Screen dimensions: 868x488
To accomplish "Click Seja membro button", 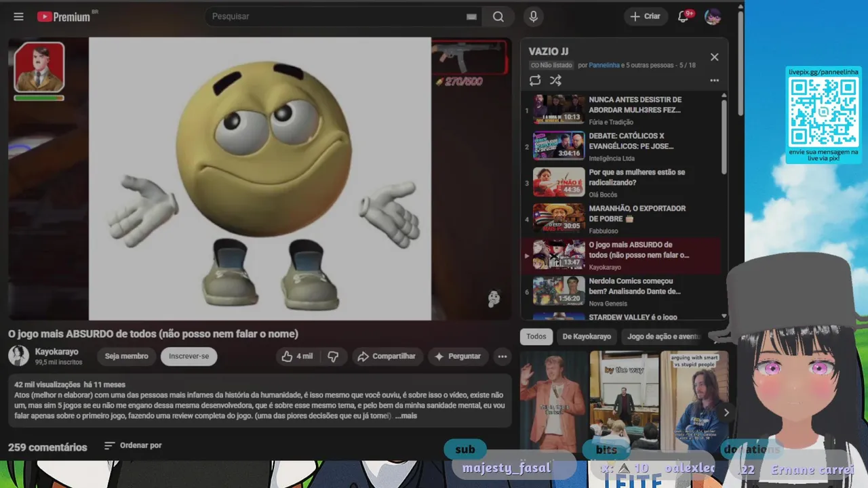I will click(126, 357).
